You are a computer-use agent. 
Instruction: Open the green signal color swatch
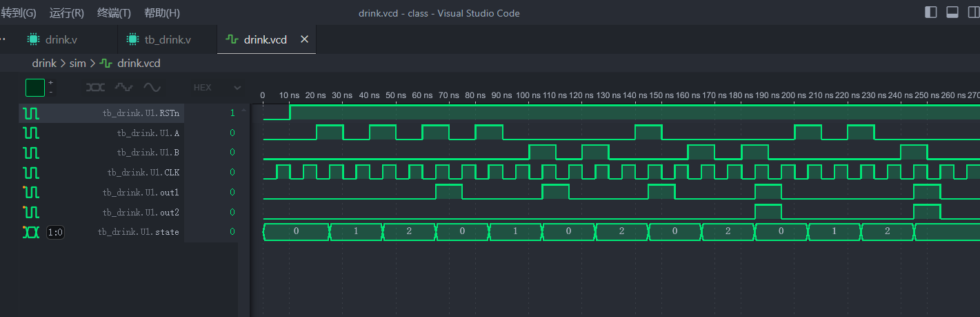tap(35, 88)
